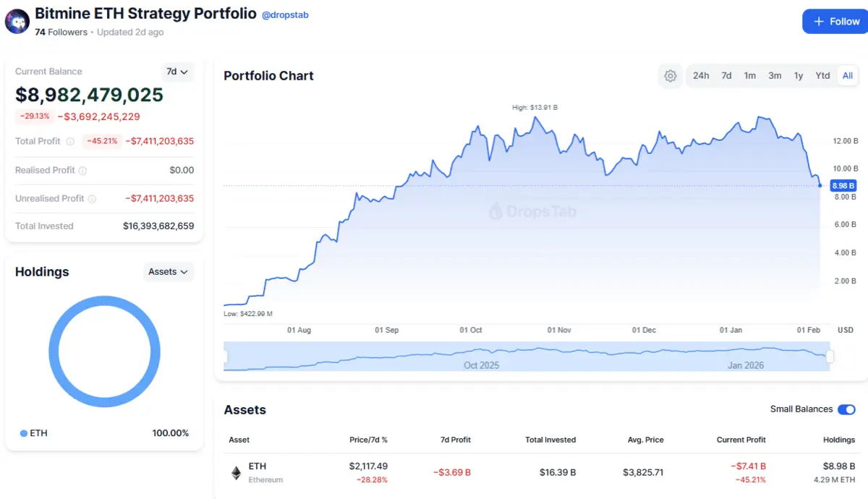Viewport: 868px width, 499px height.
Task: Click the Bitmine portfolio avatar icon
Action: click(x=17, y=22)
